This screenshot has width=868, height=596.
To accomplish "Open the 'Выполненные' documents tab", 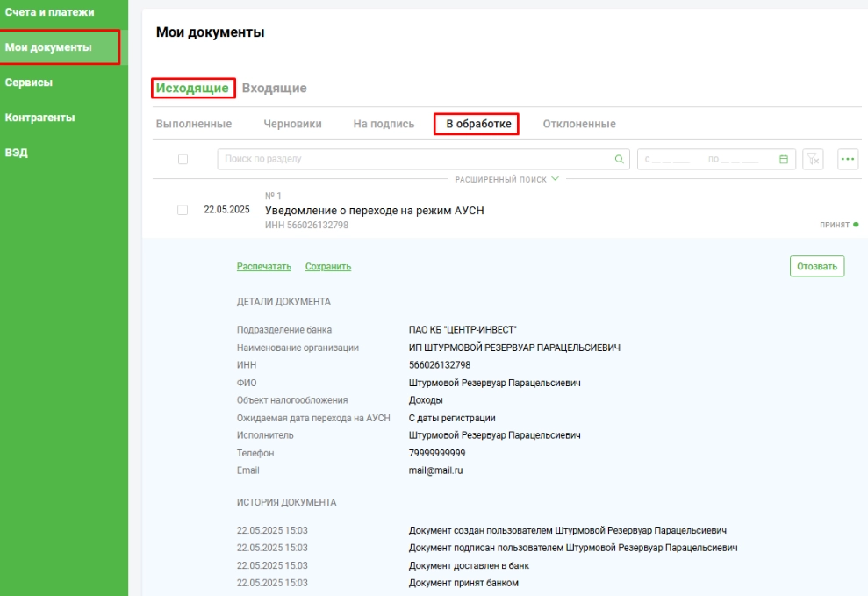I will (193, 125).
